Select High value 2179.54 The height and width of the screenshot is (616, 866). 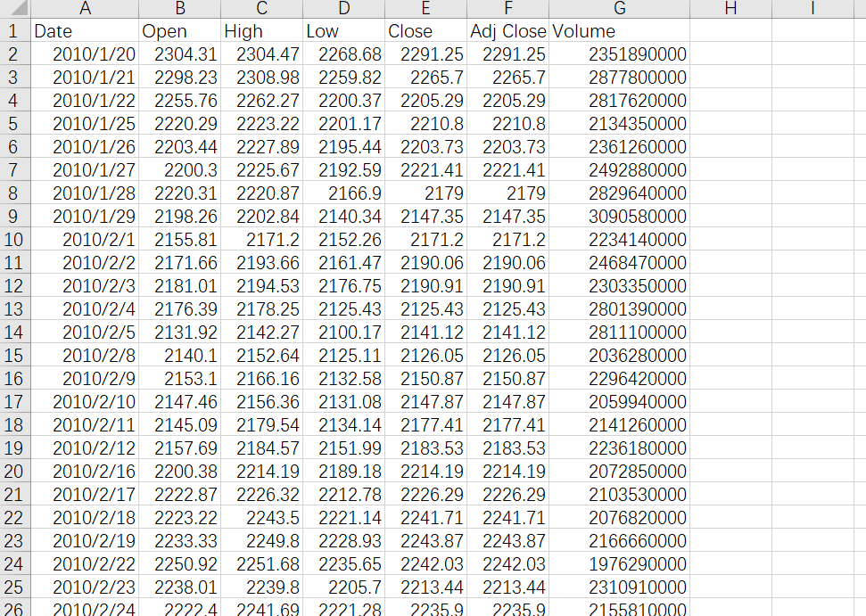(x=262, y=425)
